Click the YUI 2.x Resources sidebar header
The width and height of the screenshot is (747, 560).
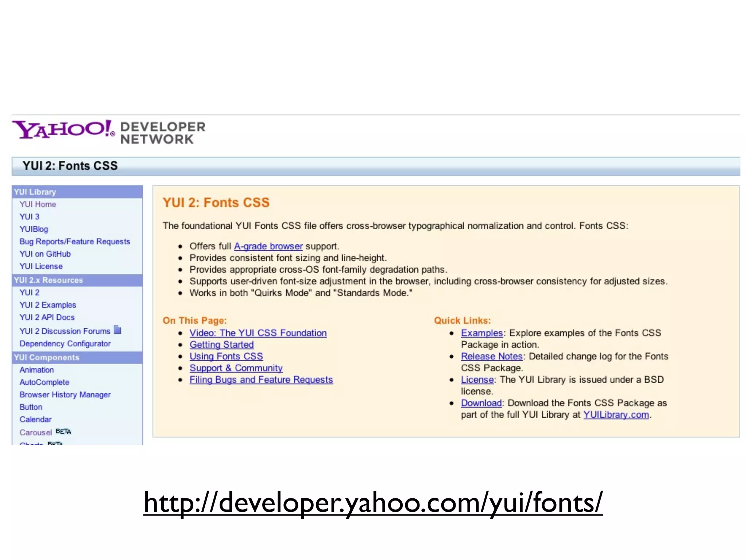point(77,280)
